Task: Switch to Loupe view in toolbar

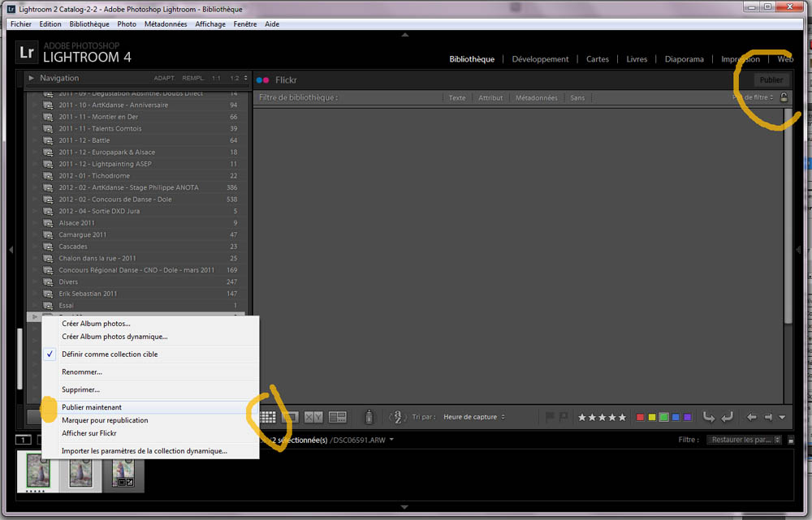Action: tap(291, 417)
